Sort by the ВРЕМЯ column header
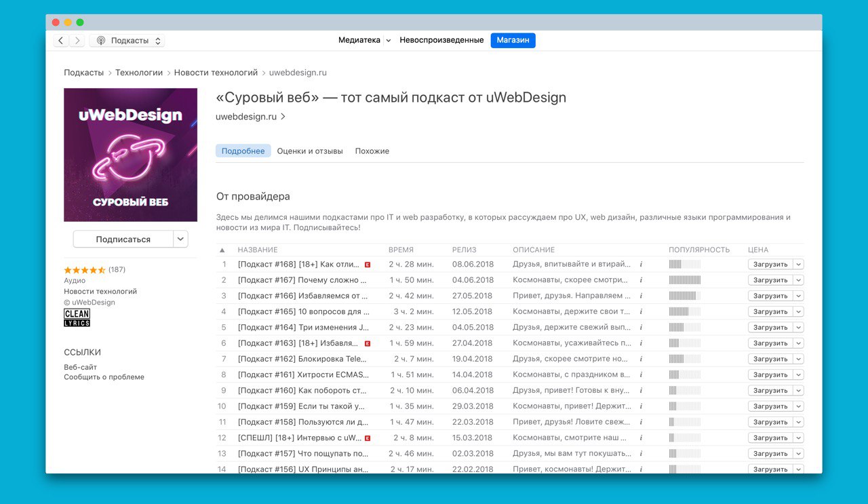This screenshot has width=868, height=504. point(401,250)
